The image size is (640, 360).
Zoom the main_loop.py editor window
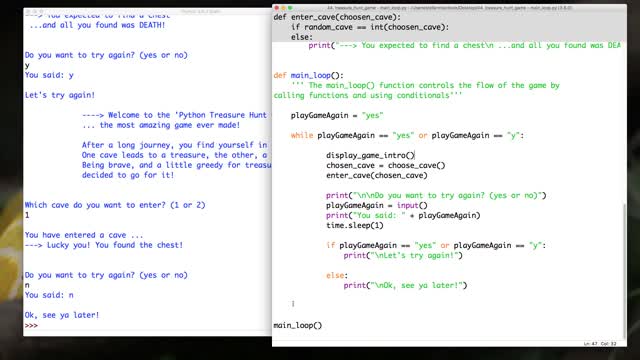290,8
